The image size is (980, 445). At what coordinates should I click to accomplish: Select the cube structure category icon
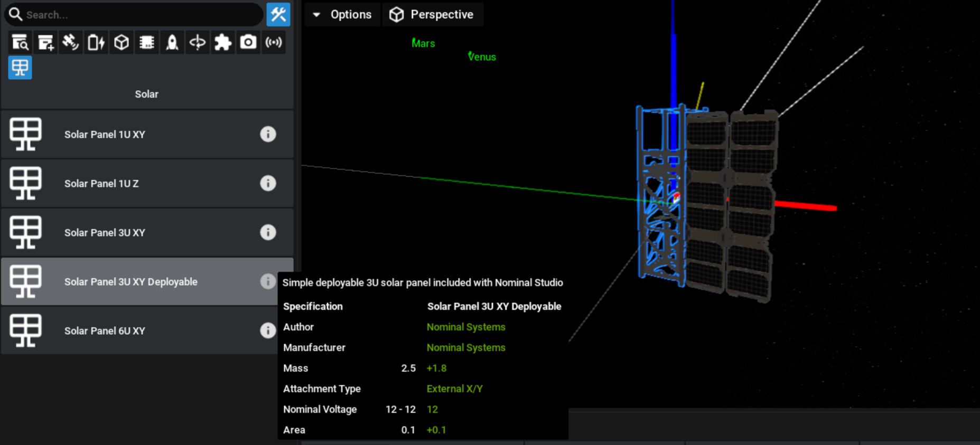click(122, 42)
